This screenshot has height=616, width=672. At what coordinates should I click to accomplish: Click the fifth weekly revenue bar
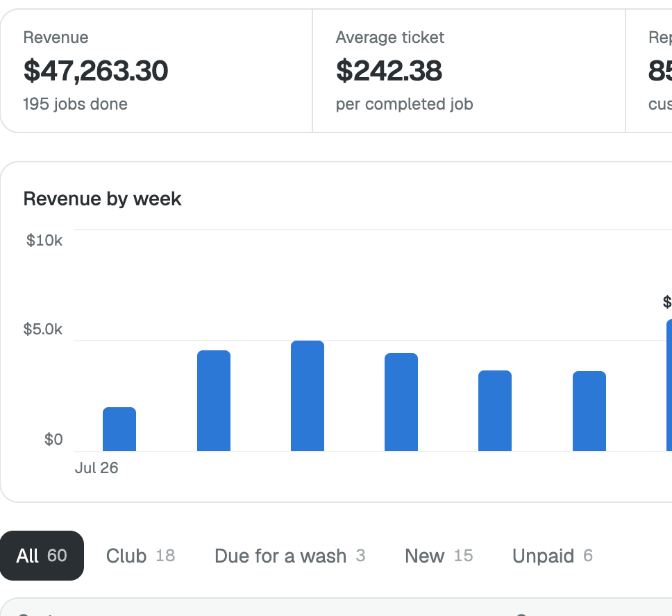click(x=495, y=411)
